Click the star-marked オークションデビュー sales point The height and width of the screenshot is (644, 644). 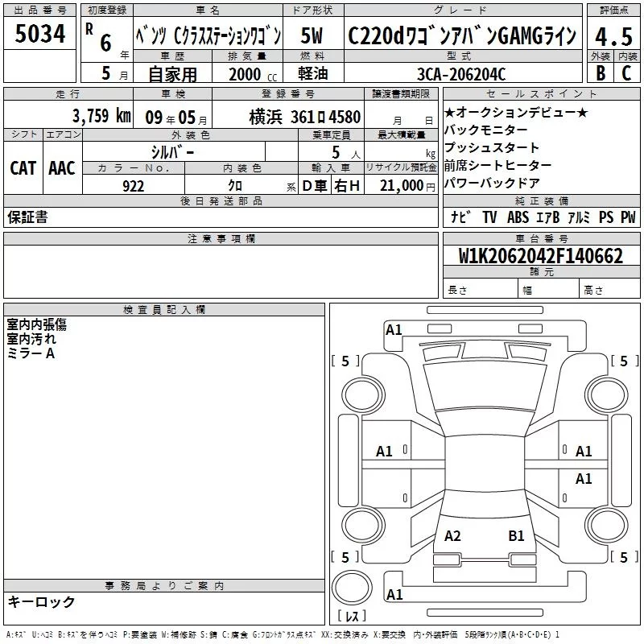click(516, 112)
